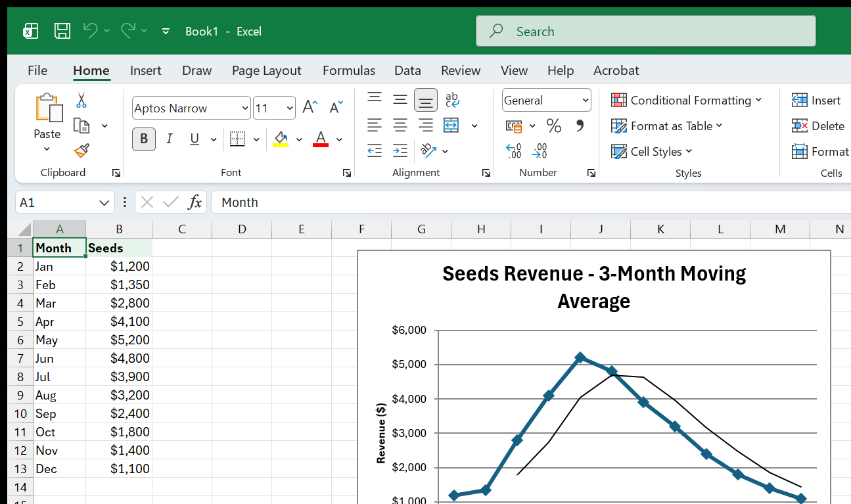Open the Customize Quick Access Toolbar menu

[166, 31]
